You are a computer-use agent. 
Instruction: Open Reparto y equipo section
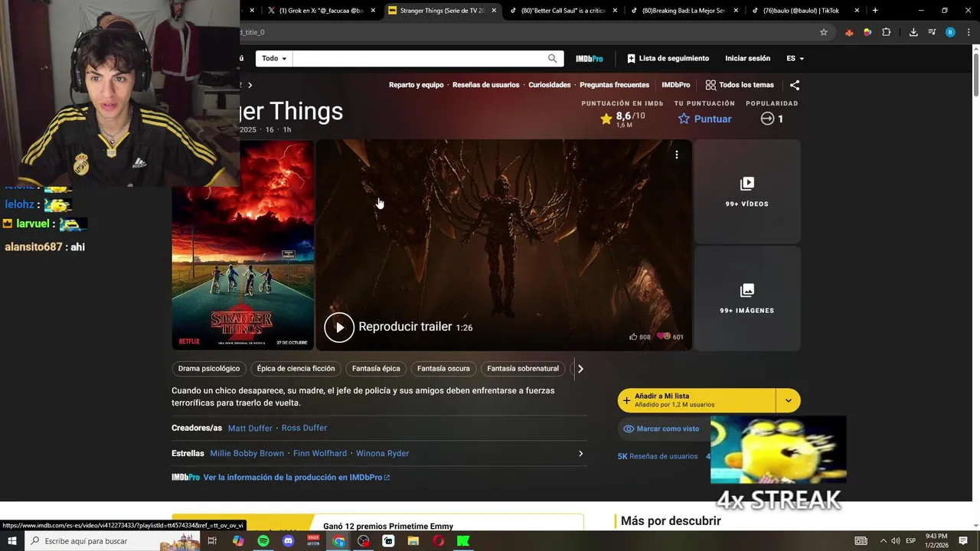pyautogui.click(x=416, y=85)
